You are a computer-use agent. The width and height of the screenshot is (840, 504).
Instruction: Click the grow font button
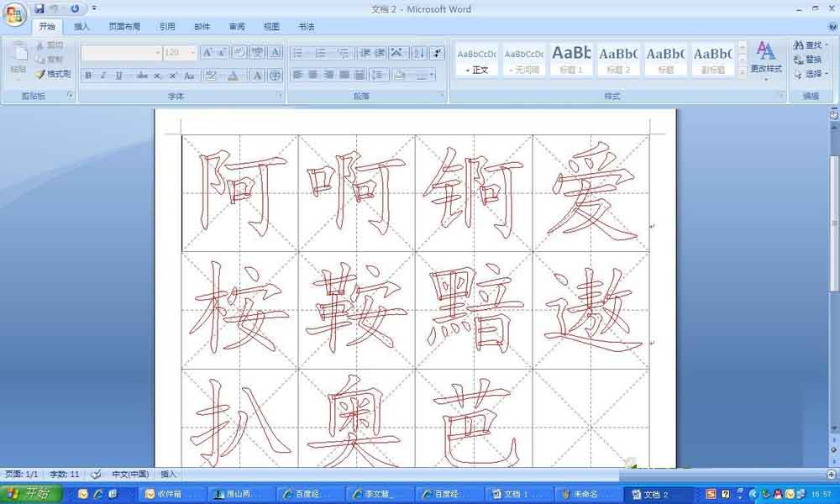pyautogui.click(x=207, y=52)
